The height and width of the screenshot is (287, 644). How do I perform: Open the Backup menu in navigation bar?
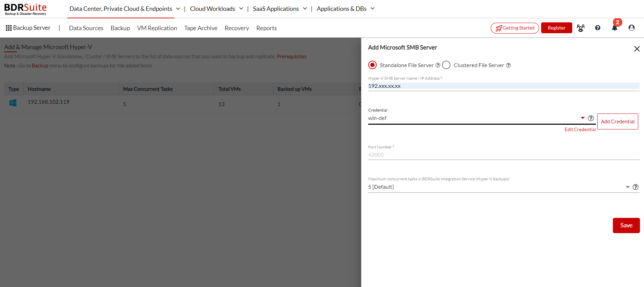[120, 28]
